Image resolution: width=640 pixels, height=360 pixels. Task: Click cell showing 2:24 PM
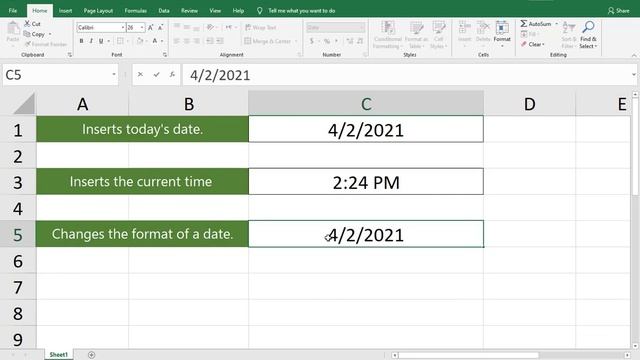[x=366, y=182]
